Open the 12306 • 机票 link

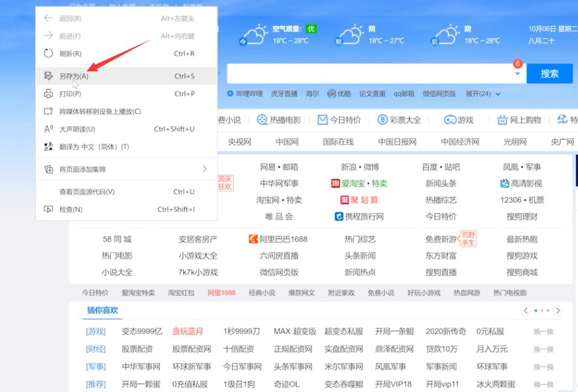[x=522, y=200]
